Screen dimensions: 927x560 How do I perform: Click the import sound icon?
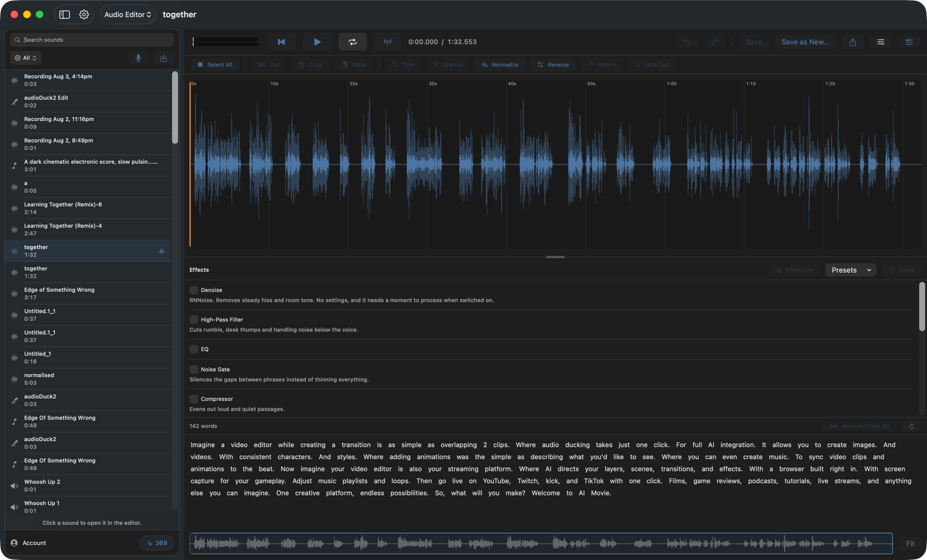pyautogui.click(x=163, y=58)
